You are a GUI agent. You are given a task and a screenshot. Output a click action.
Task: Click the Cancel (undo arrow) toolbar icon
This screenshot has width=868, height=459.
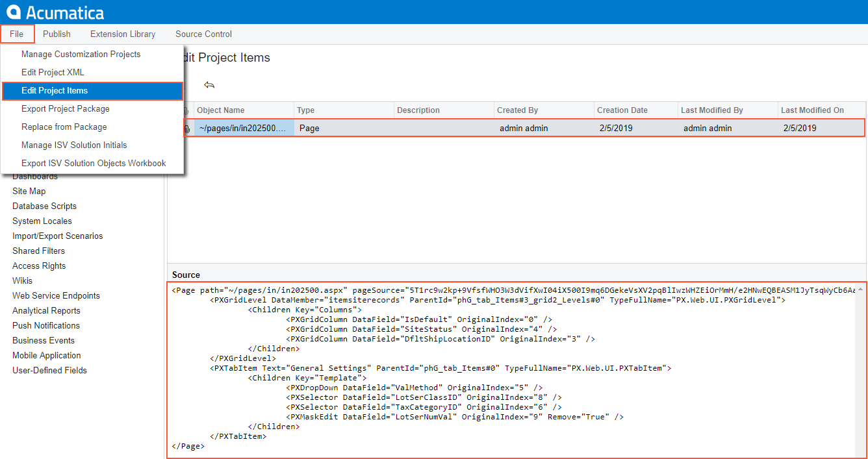(x=209, y=85)
